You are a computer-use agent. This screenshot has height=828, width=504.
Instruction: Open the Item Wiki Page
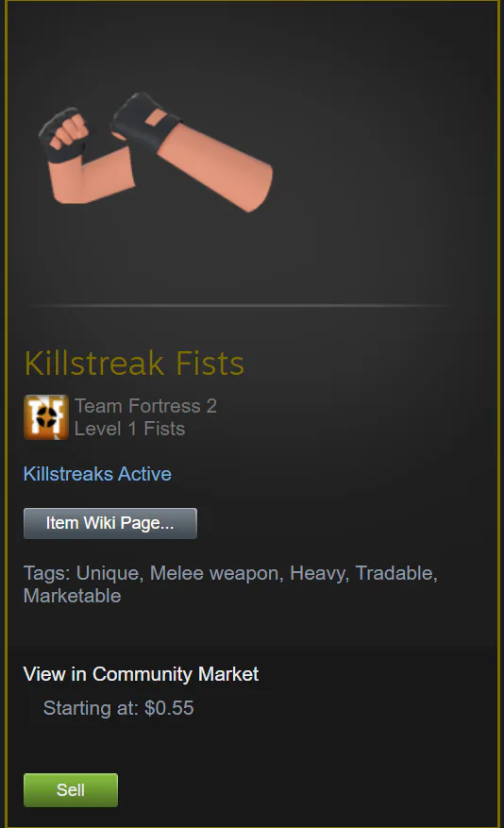[110, 523]
